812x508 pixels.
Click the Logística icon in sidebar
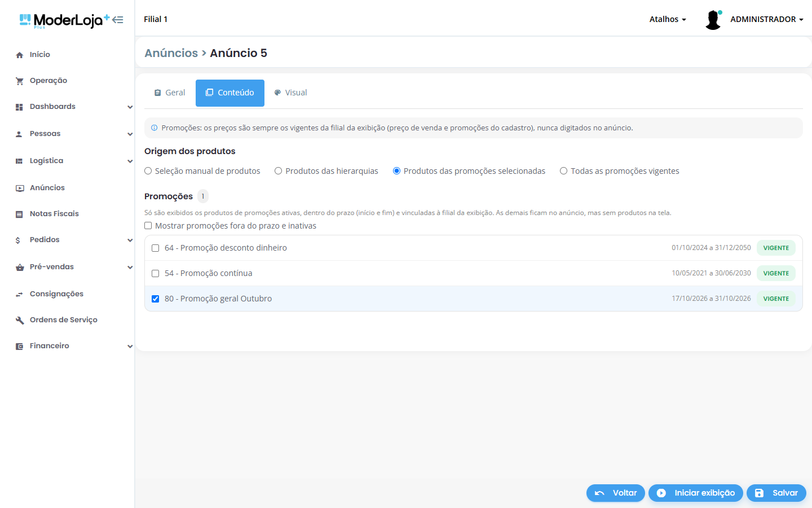(20, 161)
